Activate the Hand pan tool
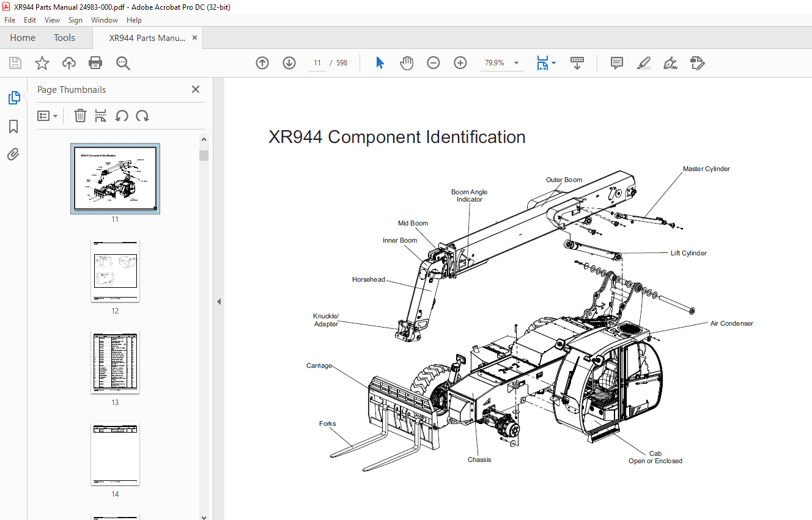Viewport: 812px width, 520px height. pos(407,63)
